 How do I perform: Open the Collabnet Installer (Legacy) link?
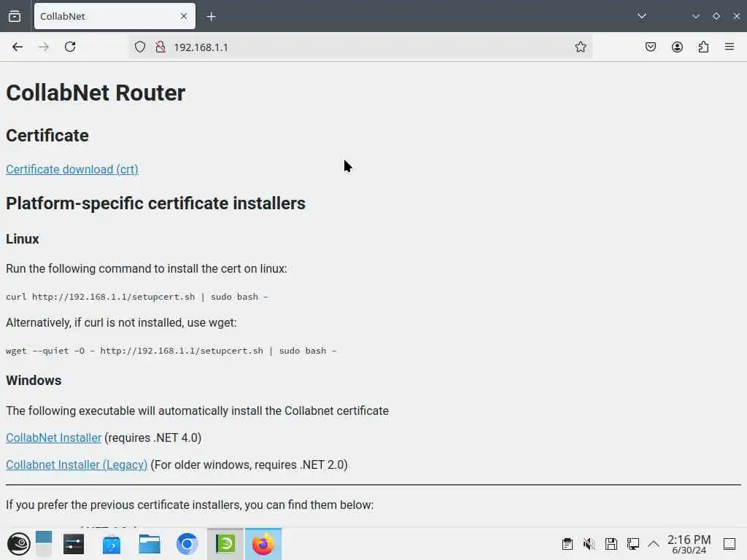click(76, 464)
